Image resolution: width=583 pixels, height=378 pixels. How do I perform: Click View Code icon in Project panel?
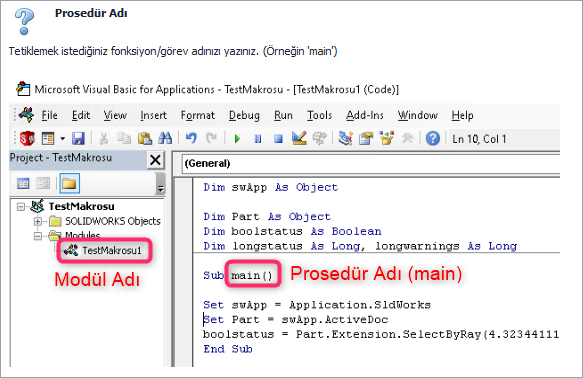coord(23,183)
